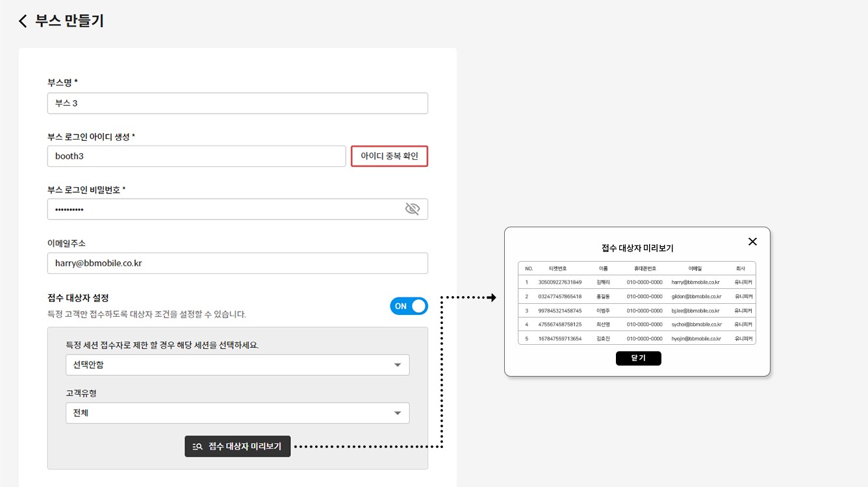Click into the 부스 로그인 비밀번호 field
868x487 pixels.
tap(224, 209)
